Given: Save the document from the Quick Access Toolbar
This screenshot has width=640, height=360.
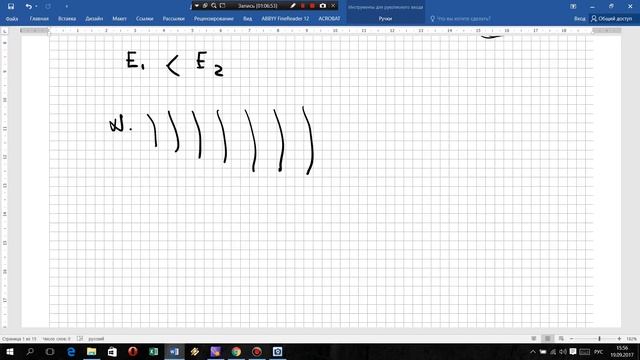Looking at the screenshot, I should click(11, 6).
